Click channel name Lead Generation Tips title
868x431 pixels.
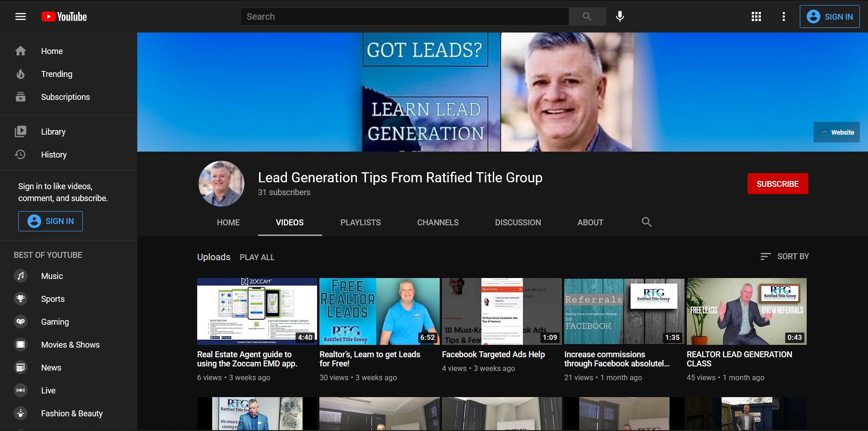point(400,177)
